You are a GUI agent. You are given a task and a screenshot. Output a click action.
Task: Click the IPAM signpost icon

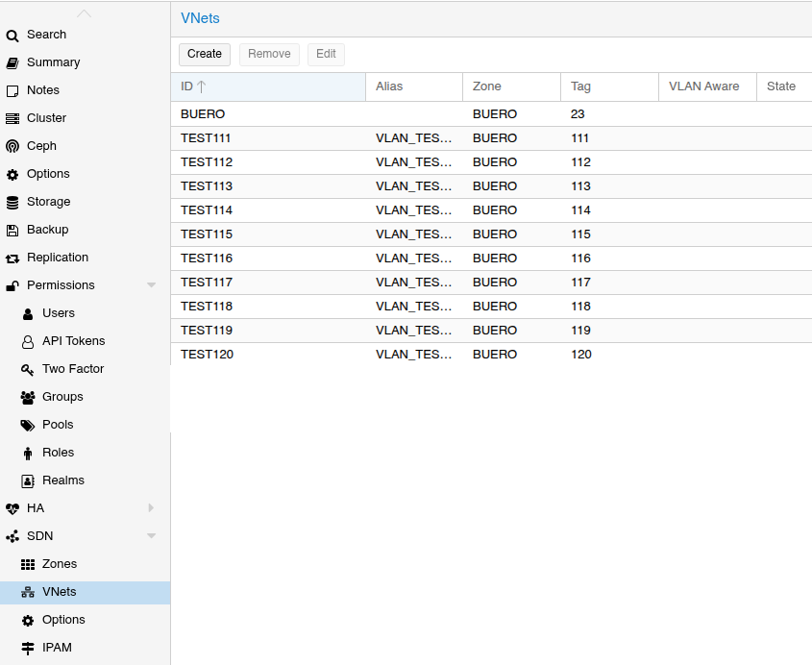[28, 648]
